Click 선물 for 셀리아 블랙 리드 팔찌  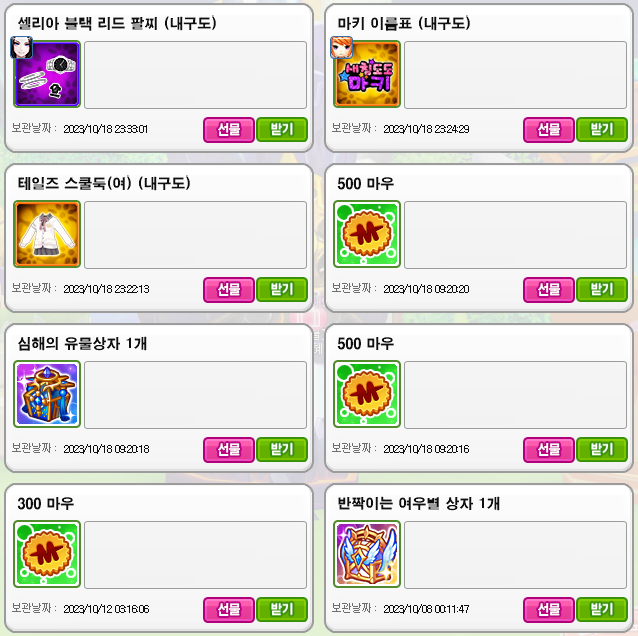(229, 130)
